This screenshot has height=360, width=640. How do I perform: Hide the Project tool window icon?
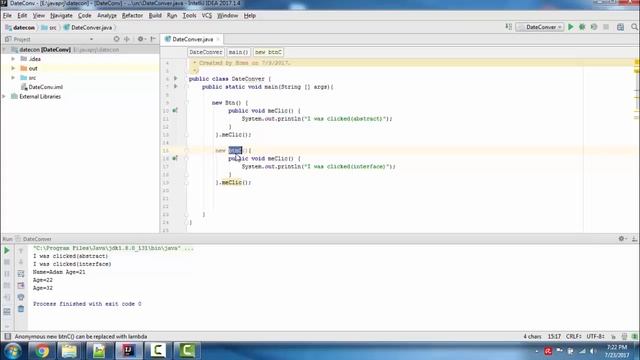(x=153, y=39)
